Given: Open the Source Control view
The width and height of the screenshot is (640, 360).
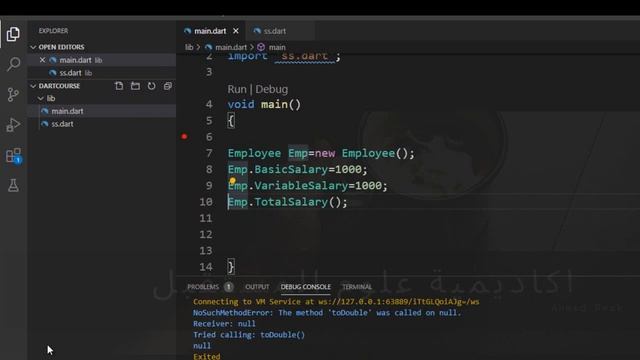Looking at the screenshot, I should tap(13, 95).
